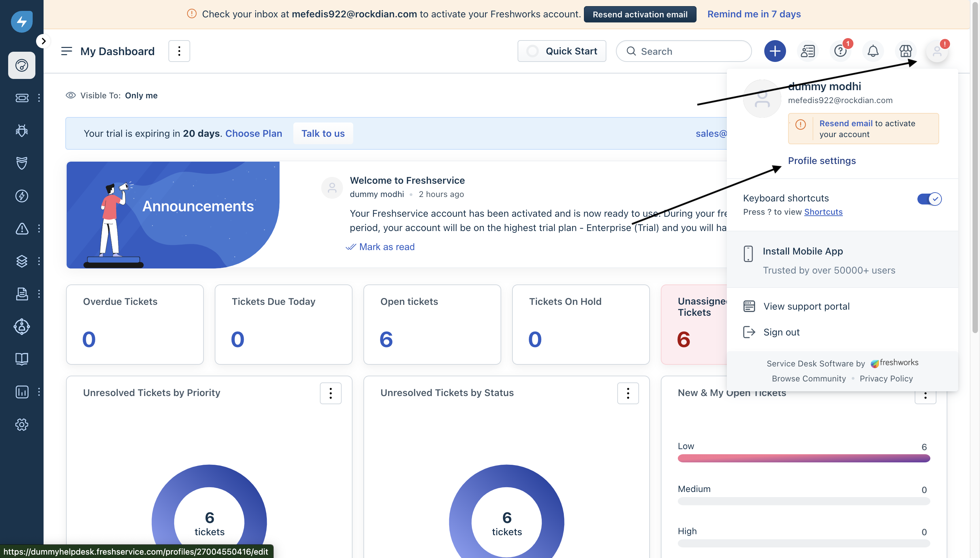Expand the collapsed sidebar with the chevron arrow
The image size is (980, 558).
point(43,41)
